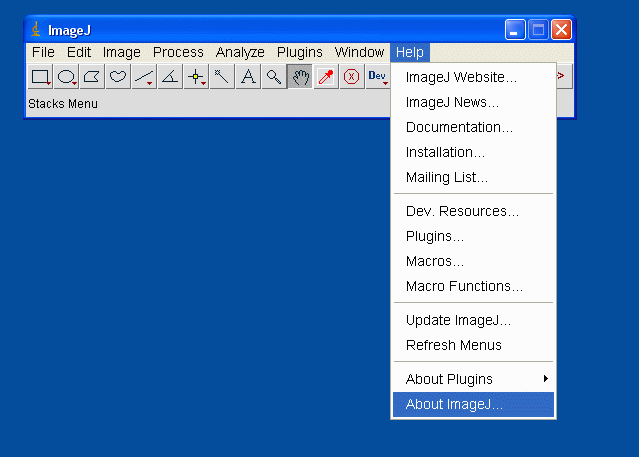Open the Analyze menu
The height and width of the screenshot is (457, 639).
240,52
